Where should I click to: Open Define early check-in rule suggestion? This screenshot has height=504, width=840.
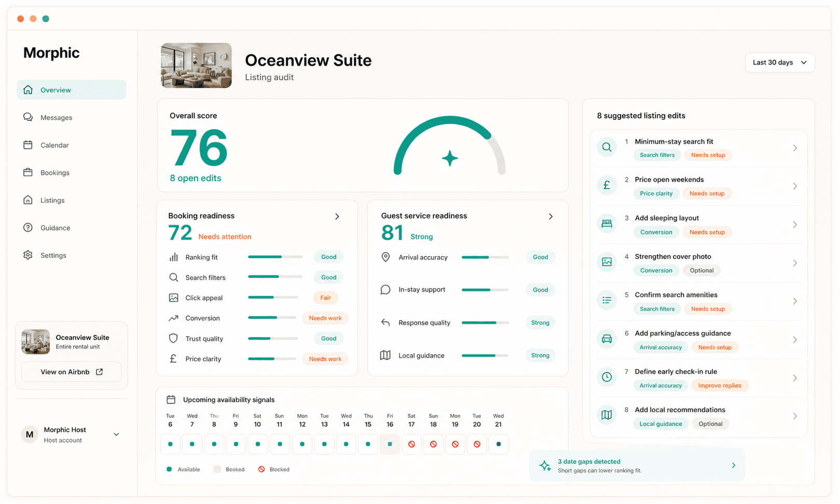point(698,378)
